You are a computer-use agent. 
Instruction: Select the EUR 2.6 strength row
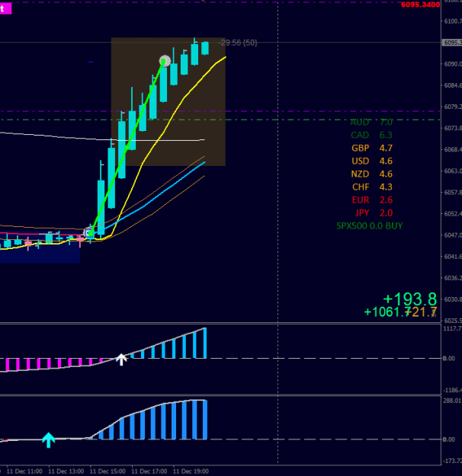pos(372,200)
